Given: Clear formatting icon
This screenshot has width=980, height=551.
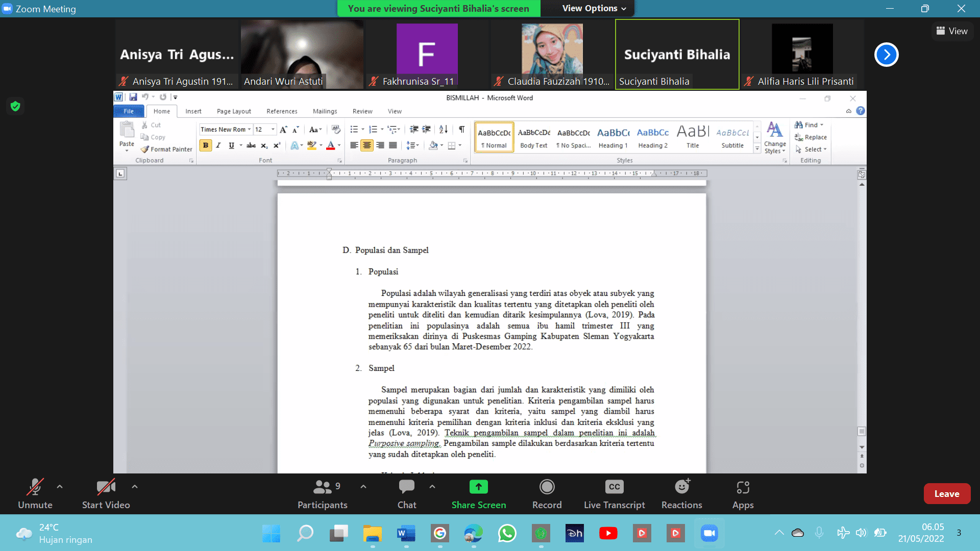Looking at the screenshot, I should point(336,130).
